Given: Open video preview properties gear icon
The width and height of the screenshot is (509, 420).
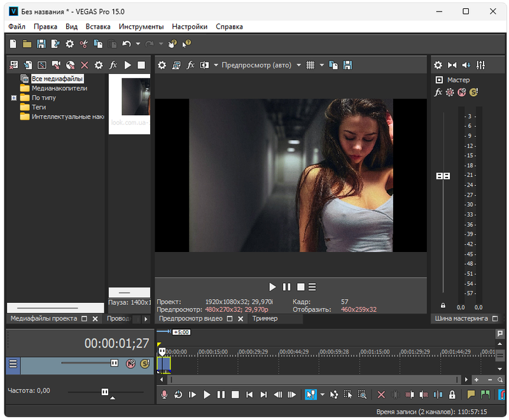Looking at the screenshot, I should pyautogui.click(x=162, y=66).
